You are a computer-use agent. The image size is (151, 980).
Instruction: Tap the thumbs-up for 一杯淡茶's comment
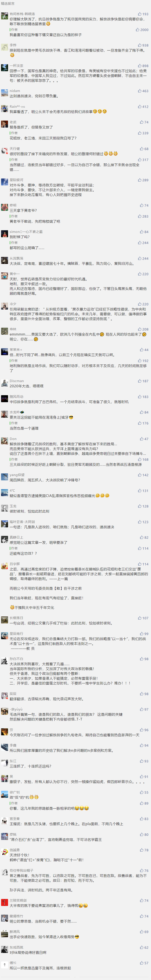[x=140, y=66]
